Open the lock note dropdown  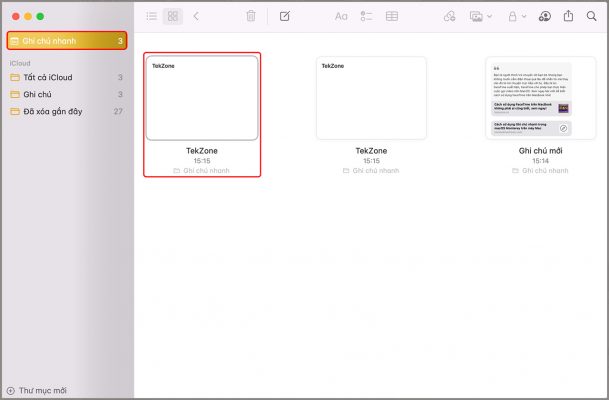point(516,16)
